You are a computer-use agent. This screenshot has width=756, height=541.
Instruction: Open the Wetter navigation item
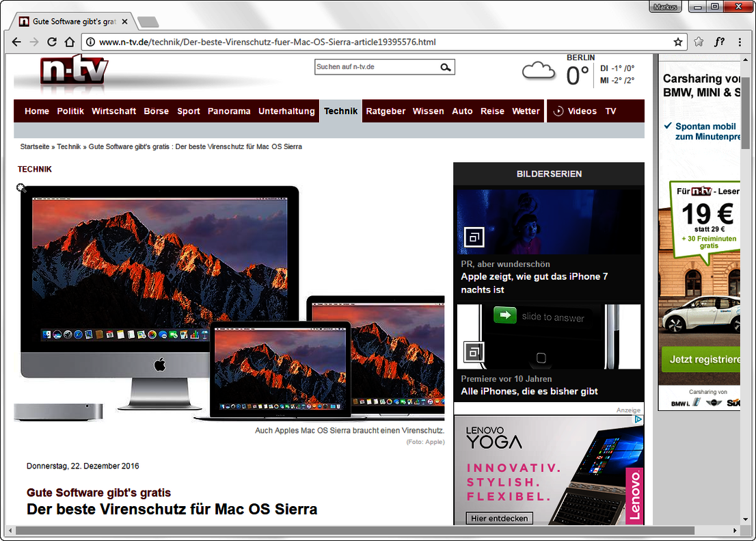(x=526, y=111)
